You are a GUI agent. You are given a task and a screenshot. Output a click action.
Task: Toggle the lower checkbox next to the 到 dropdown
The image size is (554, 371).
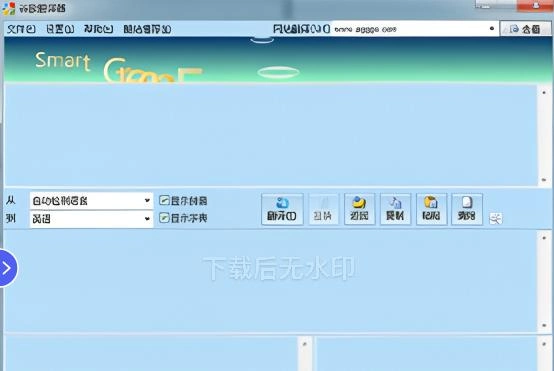pyautogui.click(x=164, y=218)
